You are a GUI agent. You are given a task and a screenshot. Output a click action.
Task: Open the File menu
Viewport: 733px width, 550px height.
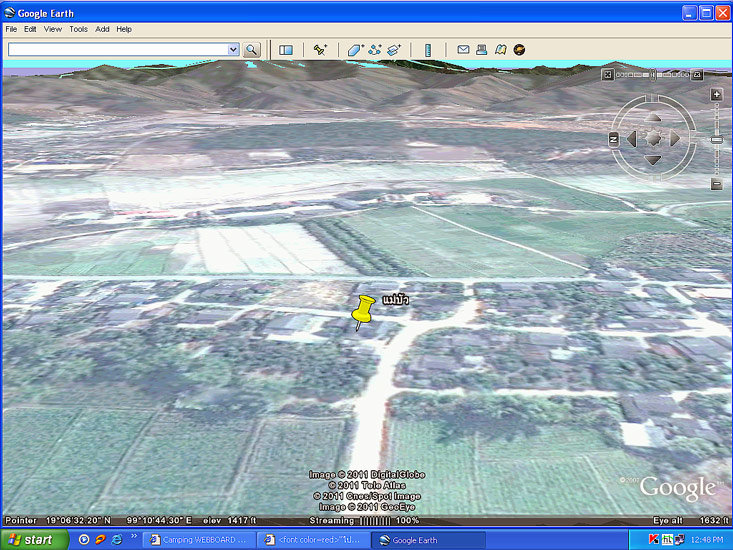click(12, 29)
